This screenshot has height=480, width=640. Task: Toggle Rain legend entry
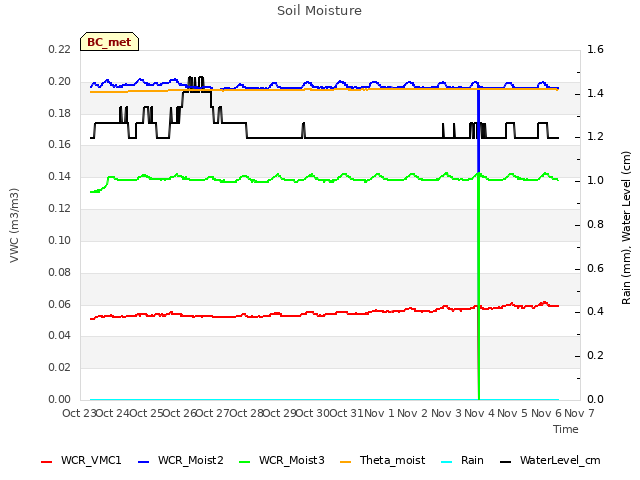(x=463, y=460)
